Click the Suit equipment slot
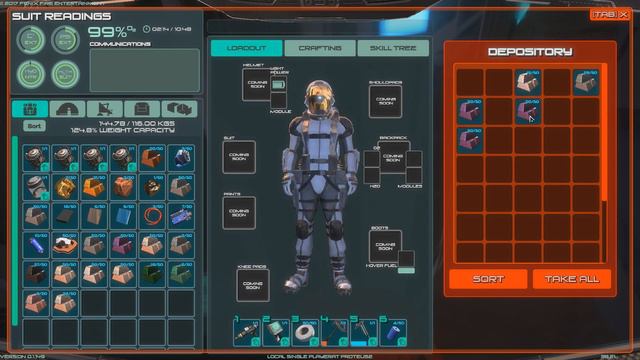The height and width of the screenshot is (360, 640). pyautogui.click(x=239, y=157)
